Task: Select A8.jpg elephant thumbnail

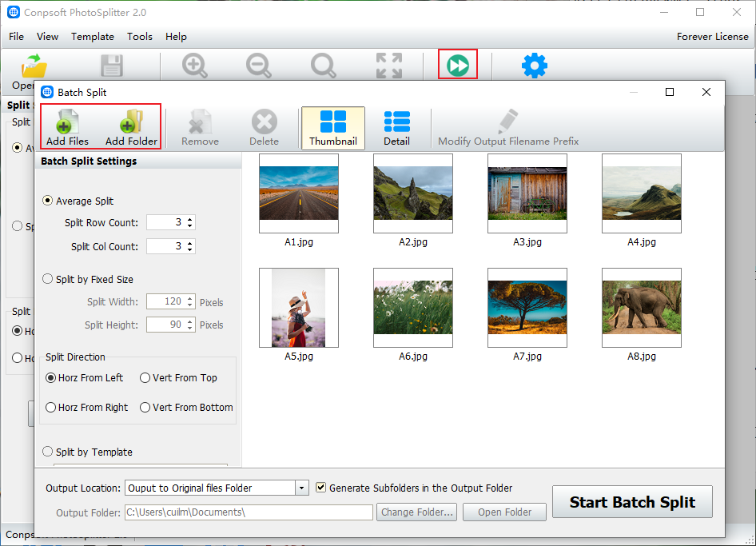Action: click(x=641, y=308)
